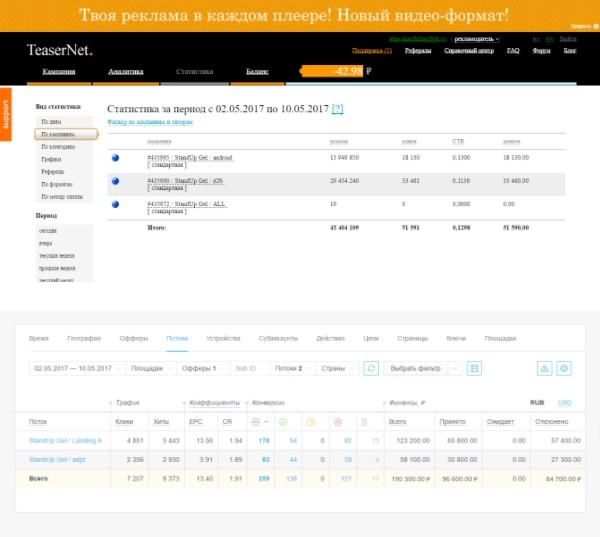The height and width of the screenshot is (537, 600).
Task: Click the red rejected cross column icon
Action: pyautogui.click(x=338, y=422)
